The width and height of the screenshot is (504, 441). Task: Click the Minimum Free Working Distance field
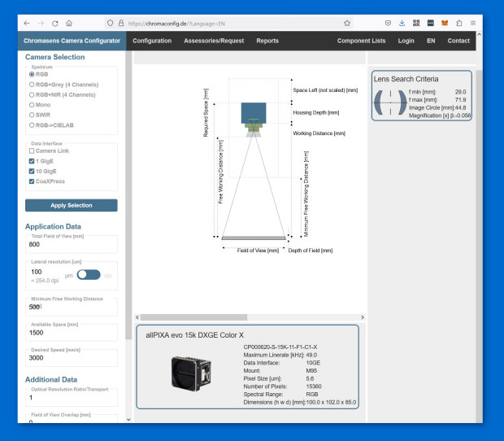[x=72, y=307]
